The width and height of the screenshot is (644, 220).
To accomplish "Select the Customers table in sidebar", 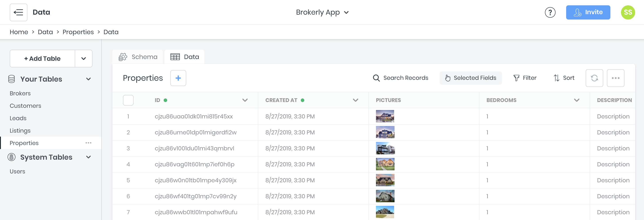I will [x=25, y=106].
